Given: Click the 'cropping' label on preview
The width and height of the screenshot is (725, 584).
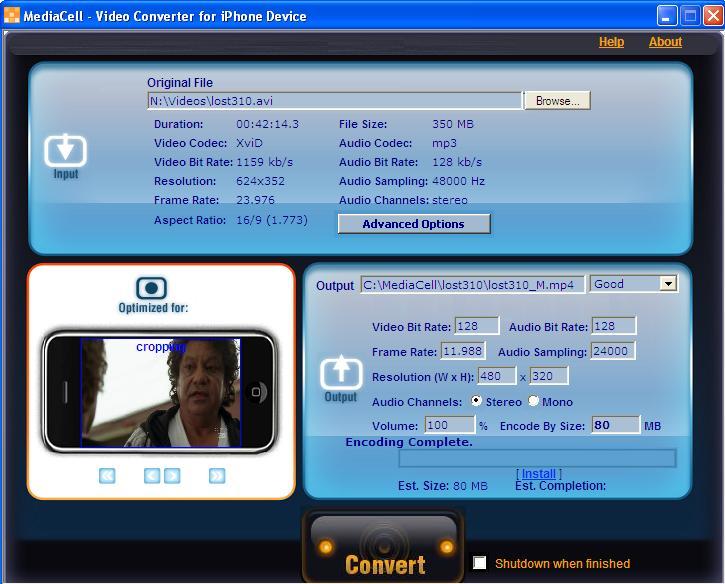Looking at the screenshot, I should [160, 347].
